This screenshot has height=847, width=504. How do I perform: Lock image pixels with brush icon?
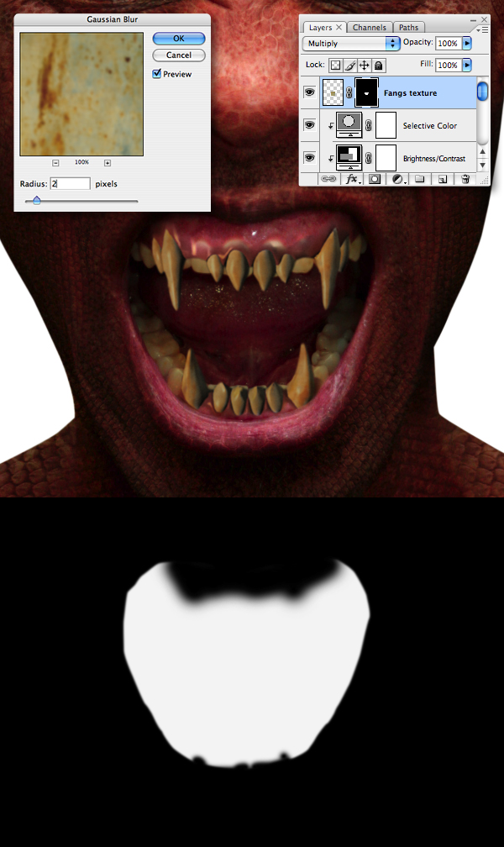[x=350, y=66]
